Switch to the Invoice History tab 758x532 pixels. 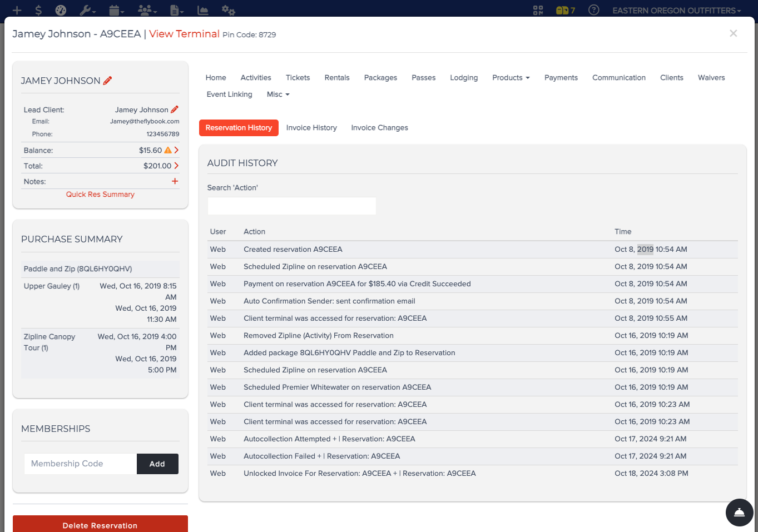pos(311,128)
